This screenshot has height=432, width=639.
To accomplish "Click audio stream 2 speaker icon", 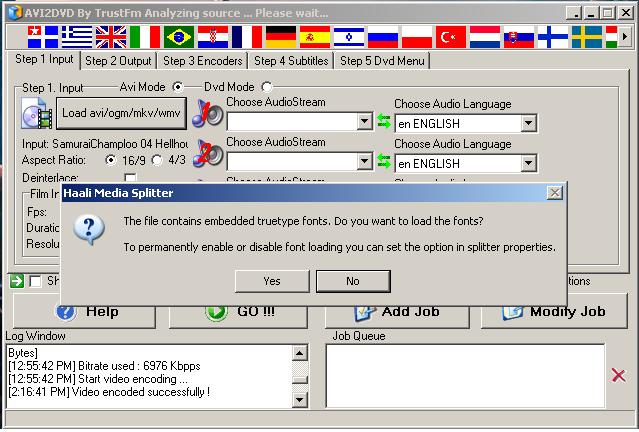I will pyautogui.click(x=207, y=153).
